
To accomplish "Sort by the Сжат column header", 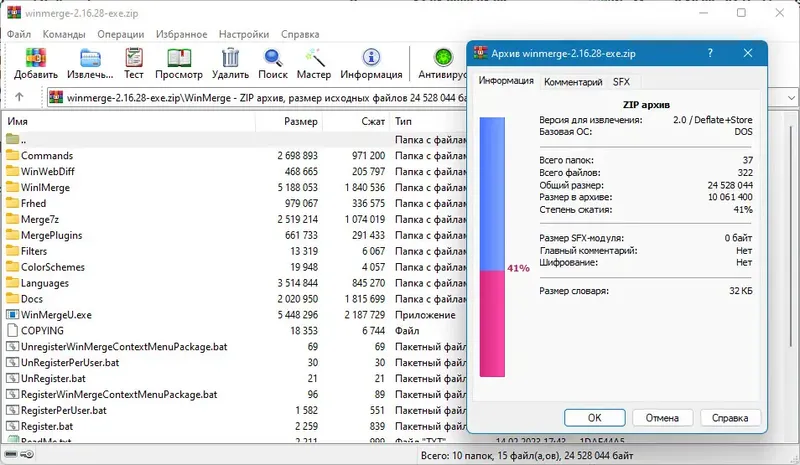I will tap(356, 121).
